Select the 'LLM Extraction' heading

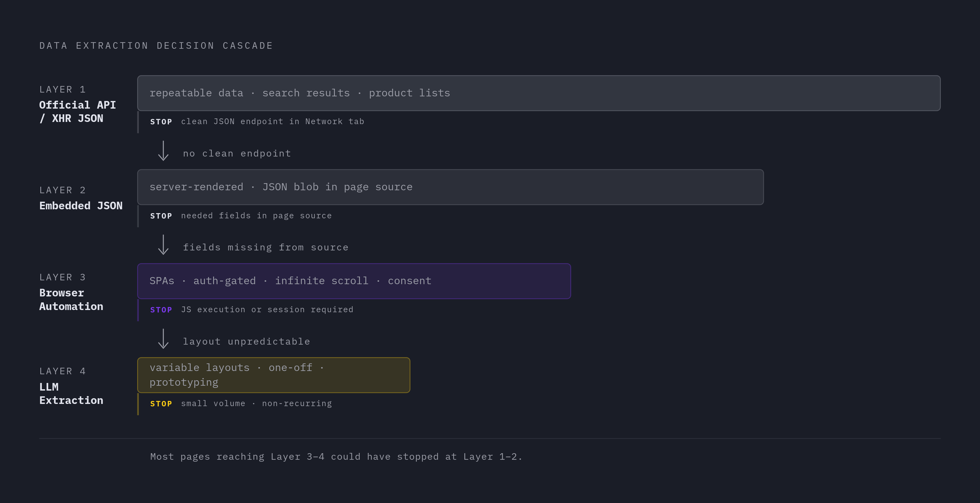coord(71,393)
